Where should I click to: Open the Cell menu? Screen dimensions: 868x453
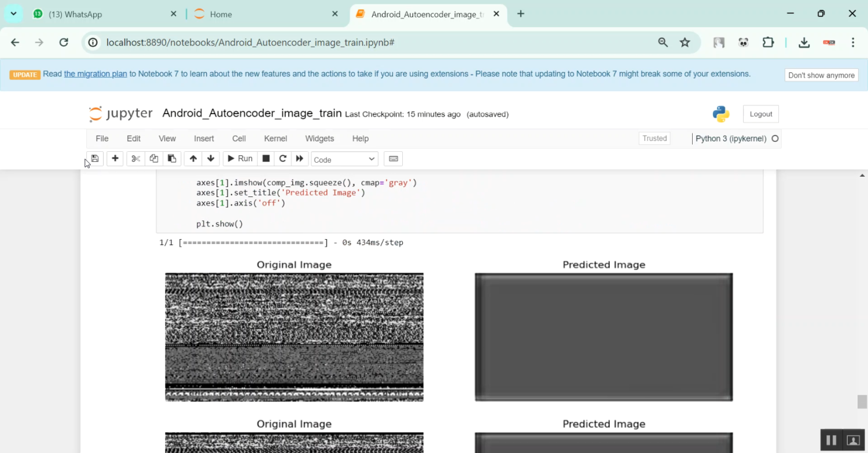(x=239, y=138)
